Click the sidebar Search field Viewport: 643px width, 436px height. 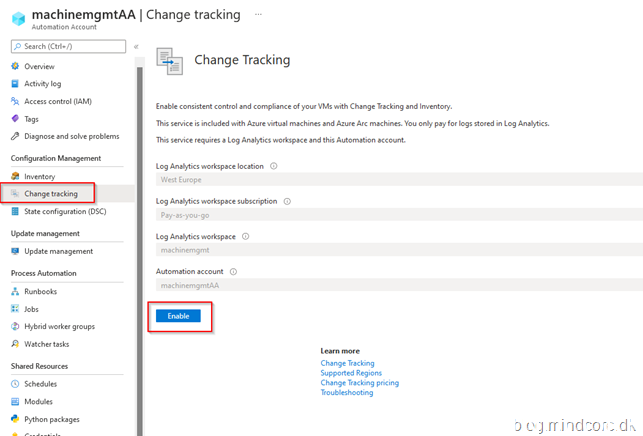click(x=70, y=46)
